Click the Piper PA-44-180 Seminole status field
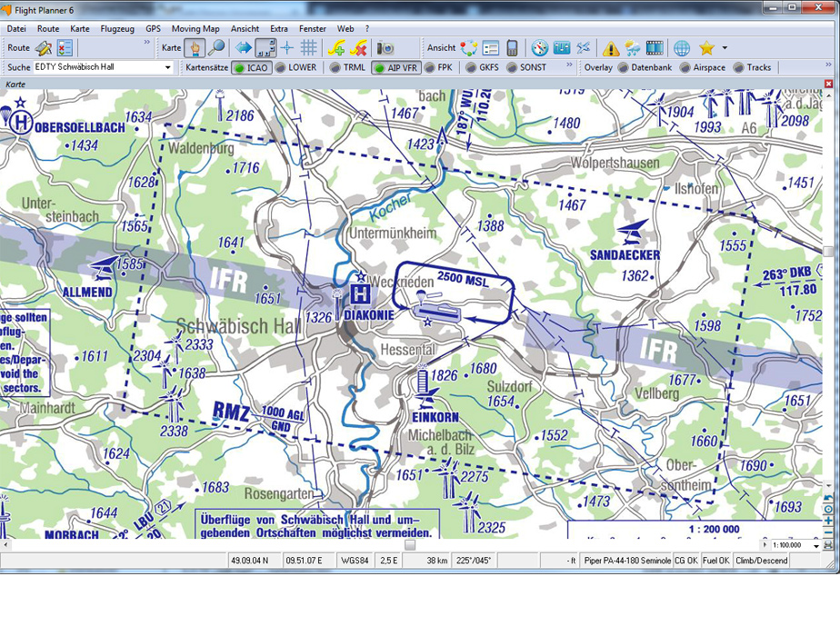This screenshot has width=840, height=636. 627,561
